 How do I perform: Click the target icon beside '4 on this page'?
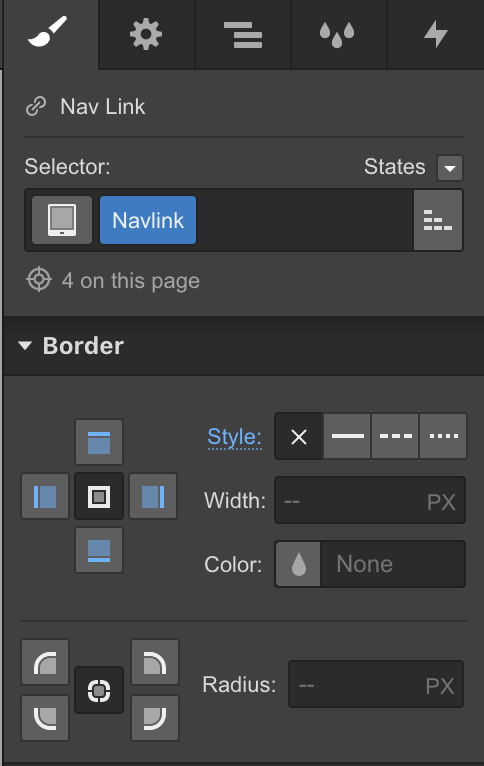click(x=39, y=280)
